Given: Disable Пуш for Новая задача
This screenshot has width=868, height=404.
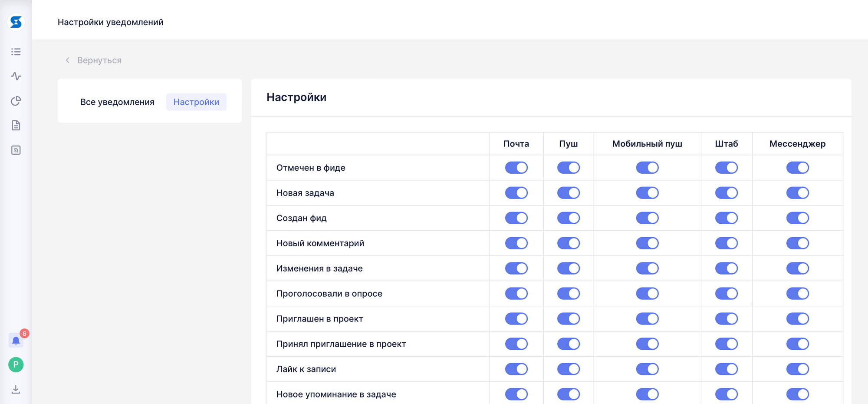Looking at the screenshot, I should pos(569,193).
